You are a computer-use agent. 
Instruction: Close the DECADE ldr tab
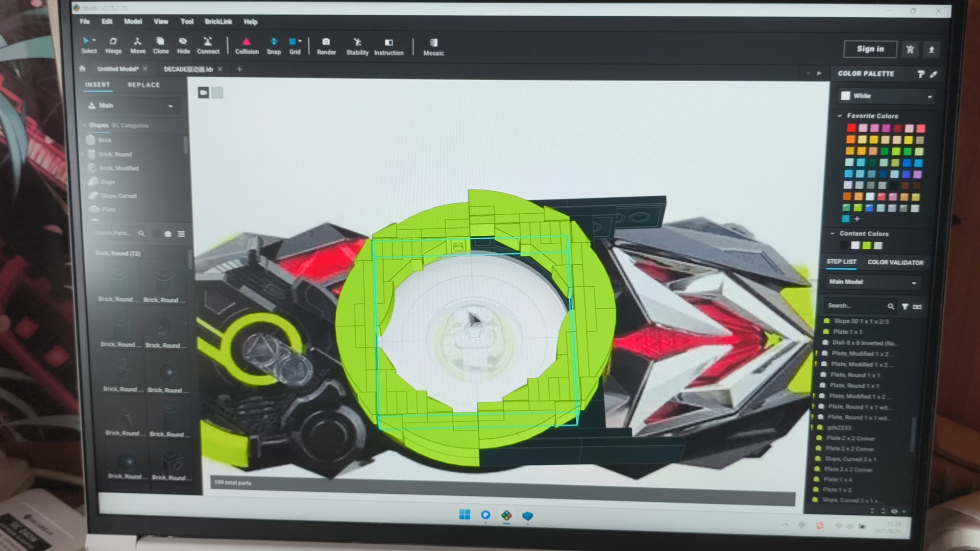tap(220, 69)
